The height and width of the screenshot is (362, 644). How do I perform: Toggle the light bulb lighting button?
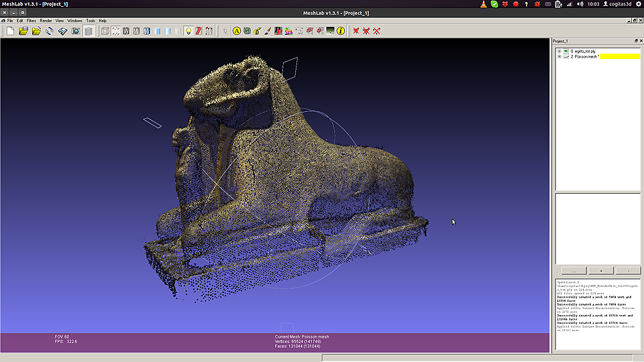tap(188, 31)
